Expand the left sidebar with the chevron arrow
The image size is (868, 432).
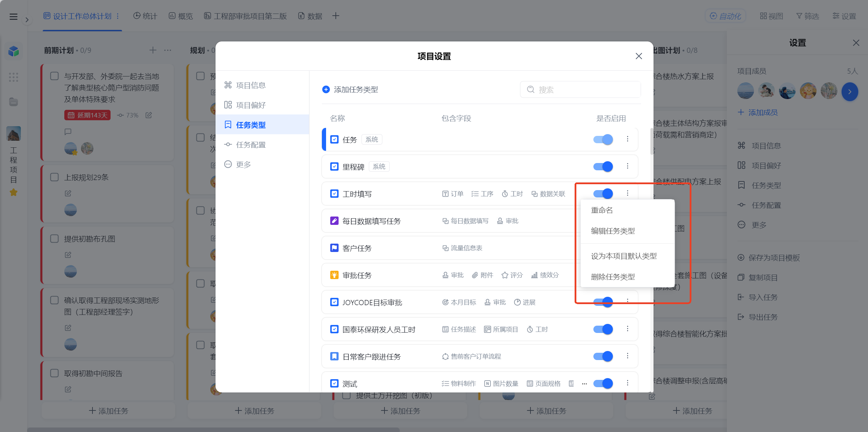click(27, 20)
